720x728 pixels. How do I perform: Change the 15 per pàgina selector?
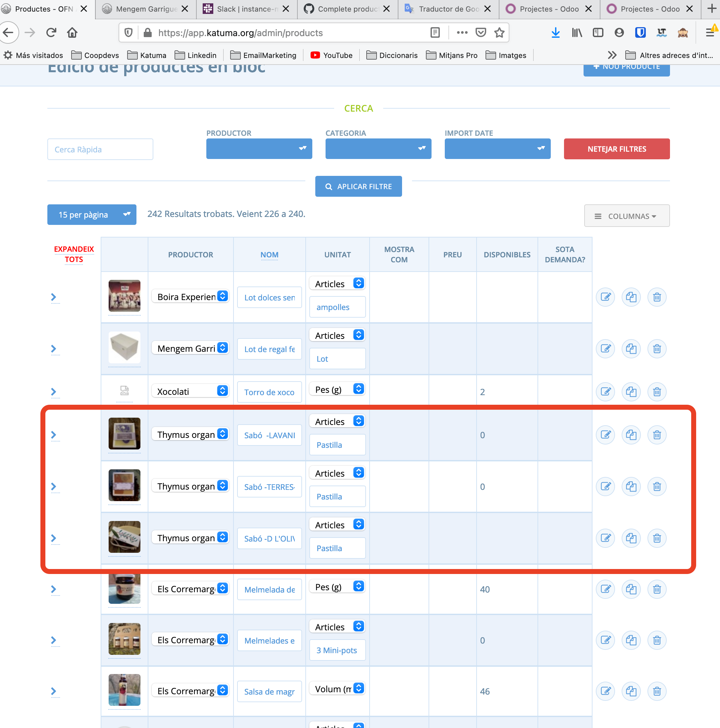91,215
